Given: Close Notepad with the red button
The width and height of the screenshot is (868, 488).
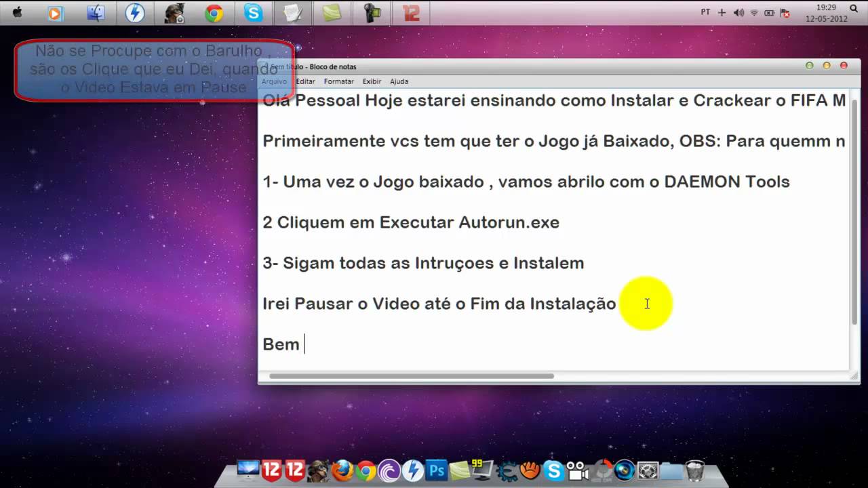Looking at the screenshot, I should (844, 66).
